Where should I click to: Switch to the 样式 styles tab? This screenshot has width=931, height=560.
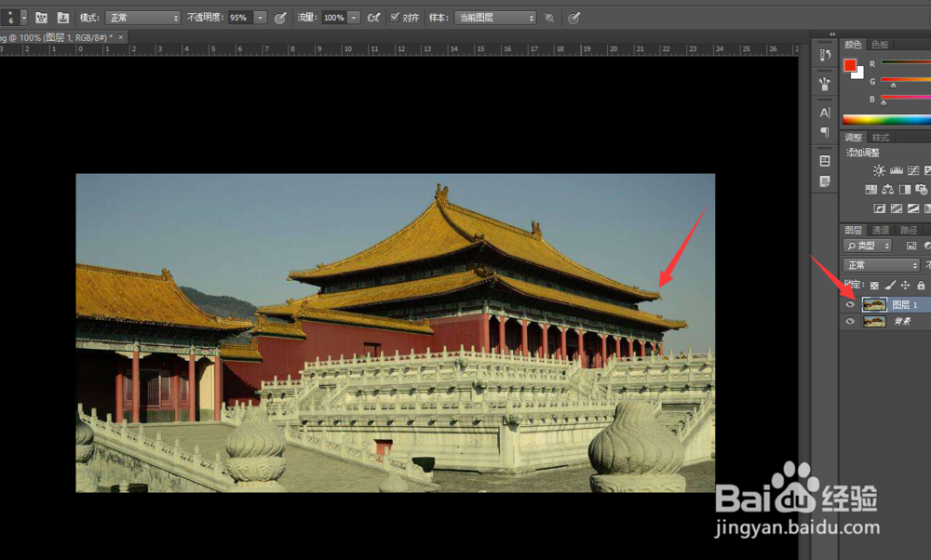coord(880,138)
